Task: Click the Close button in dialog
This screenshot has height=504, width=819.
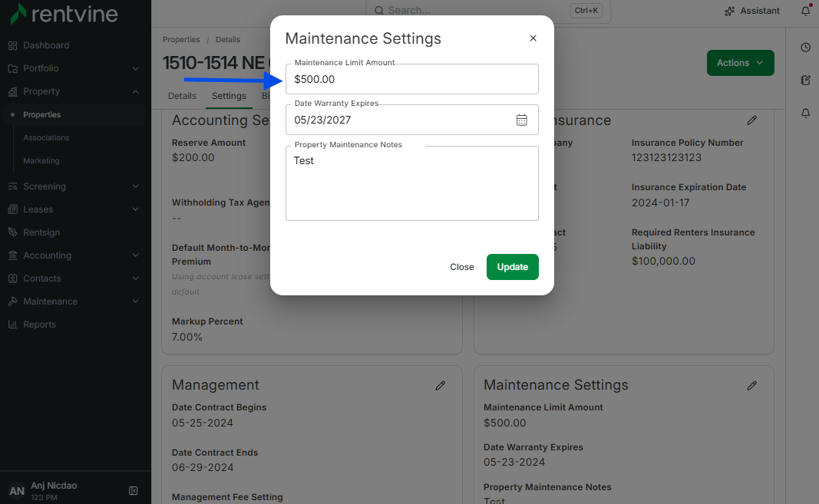Action: [462, 267]
